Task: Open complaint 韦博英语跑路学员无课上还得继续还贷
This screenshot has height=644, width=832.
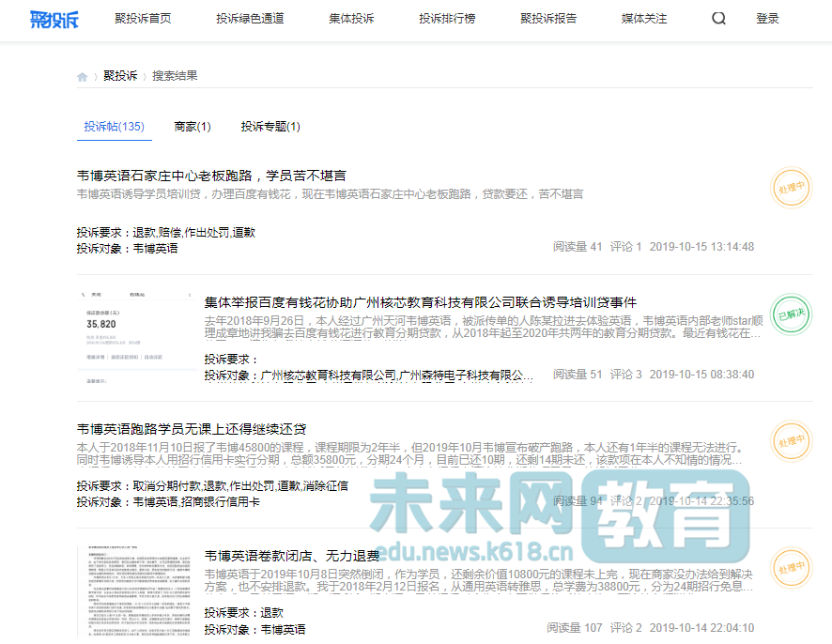Action: (192, 429)
